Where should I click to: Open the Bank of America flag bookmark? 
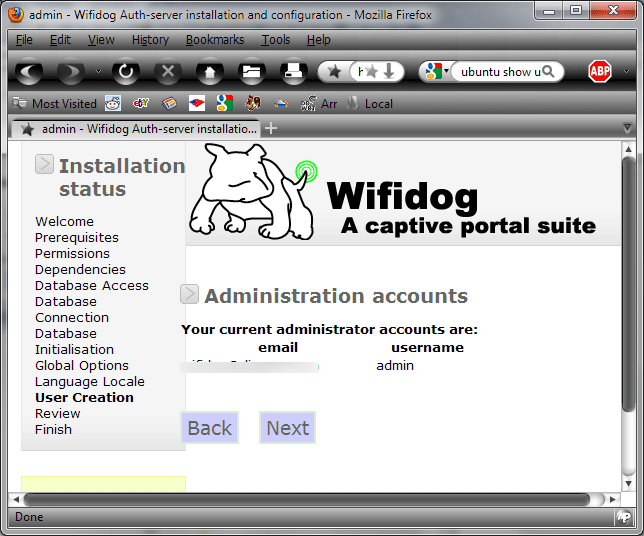click(x=197, y=103)
